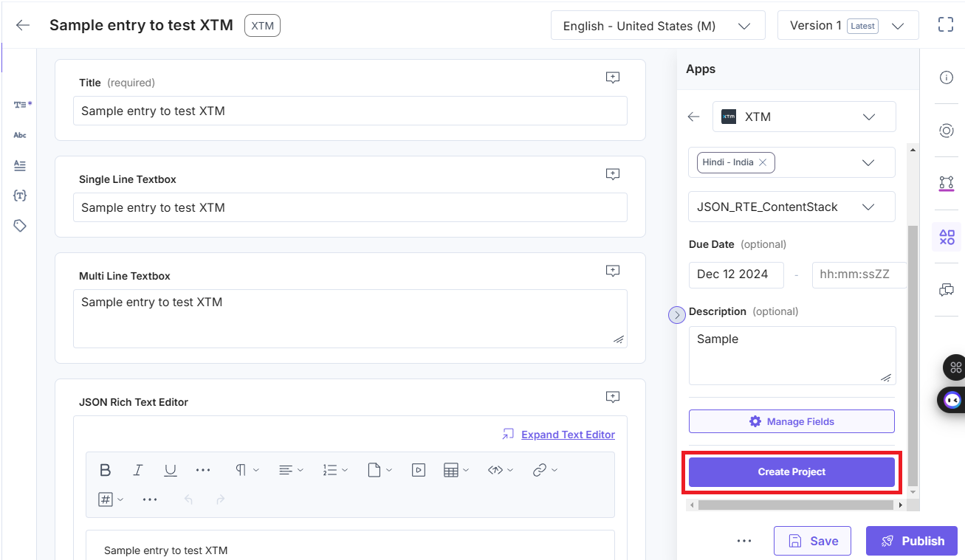Show more formatting options after underline
This screenshot has width=965, height=560.
(x=203, y=470)
